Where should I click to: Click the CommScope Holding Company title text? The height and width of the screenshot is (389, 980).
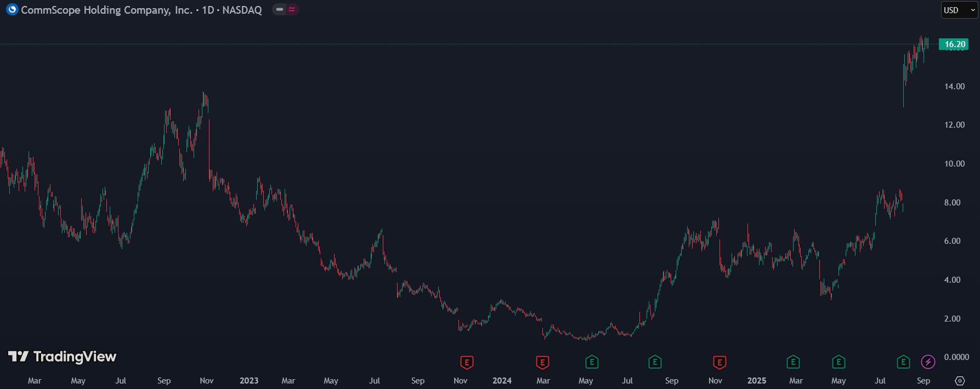coord(107,10)
